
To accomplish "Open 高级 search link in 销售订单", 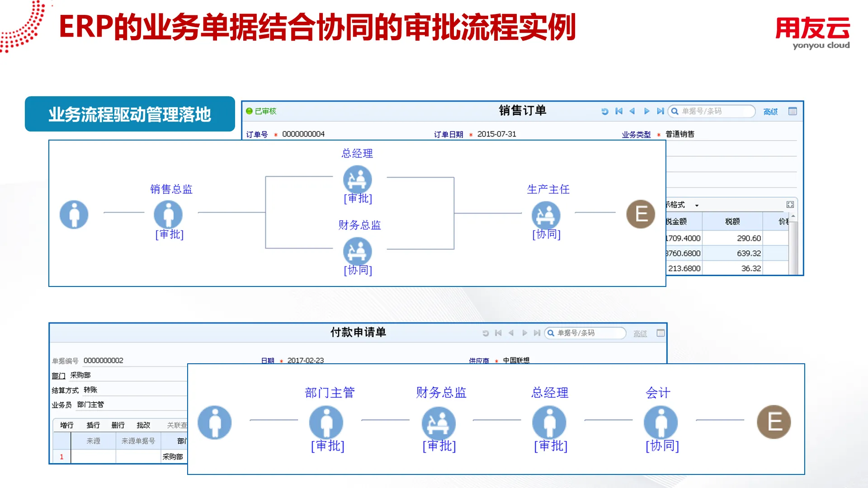I will (x=770, y=112).
